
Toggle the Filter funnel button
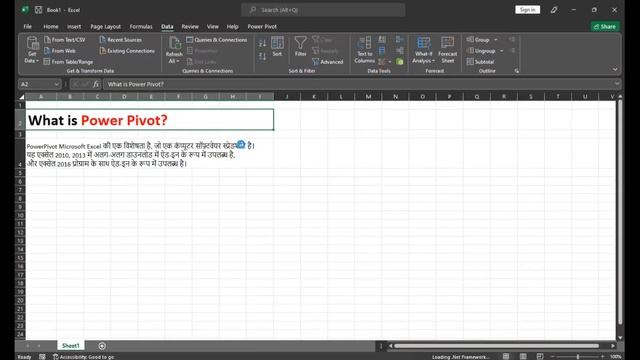click(x=300, y=46)
